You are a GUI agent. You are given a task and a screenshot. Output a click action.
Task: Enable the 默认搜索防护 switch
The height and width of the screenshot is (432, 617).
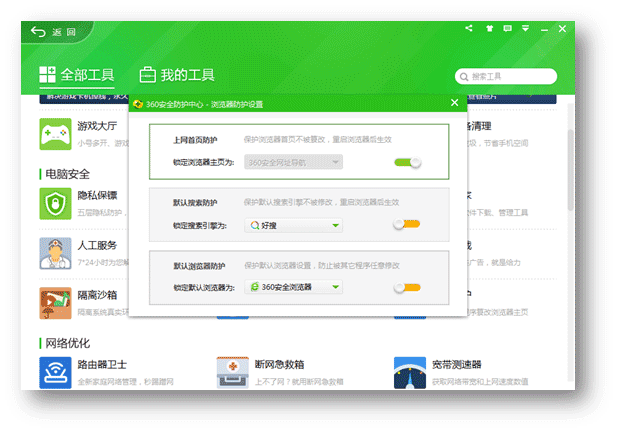click(x=406, y=225)
